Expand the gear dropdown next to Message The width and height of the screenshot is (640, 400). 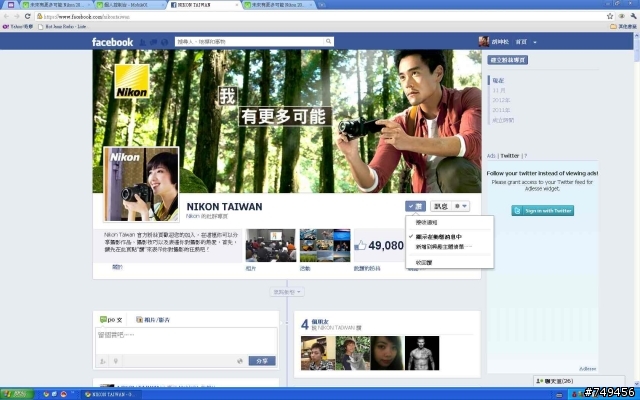460,206
